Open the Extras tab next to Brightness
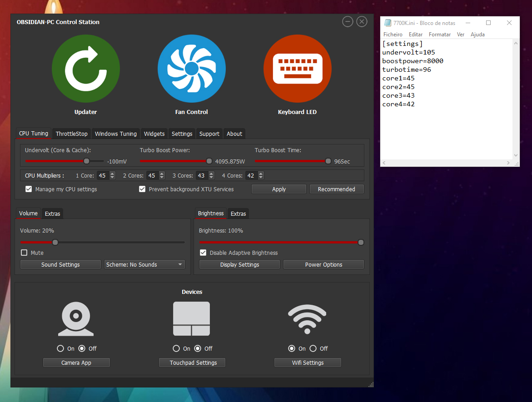This screenshot has width=532, height=402. coord(238,214)
